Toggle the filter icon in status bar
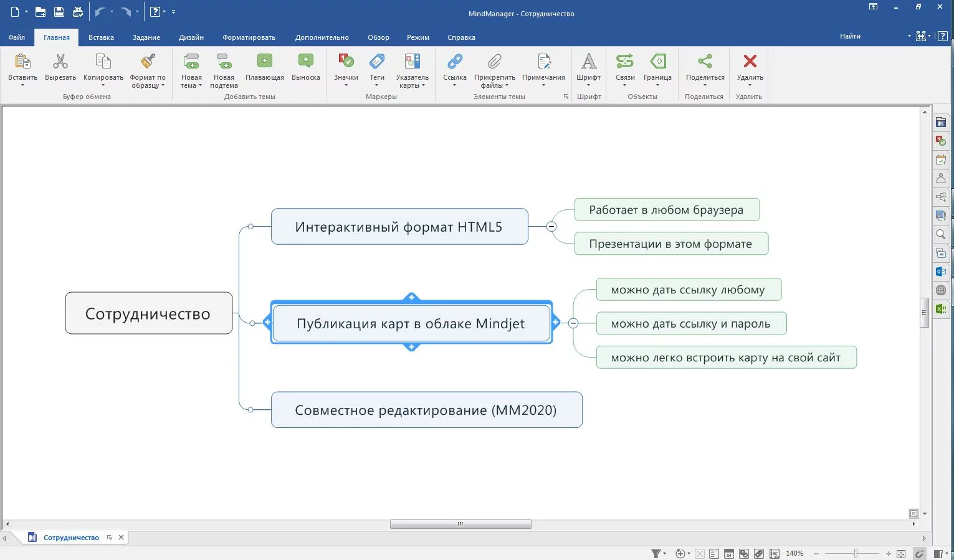 click(656, 553)
